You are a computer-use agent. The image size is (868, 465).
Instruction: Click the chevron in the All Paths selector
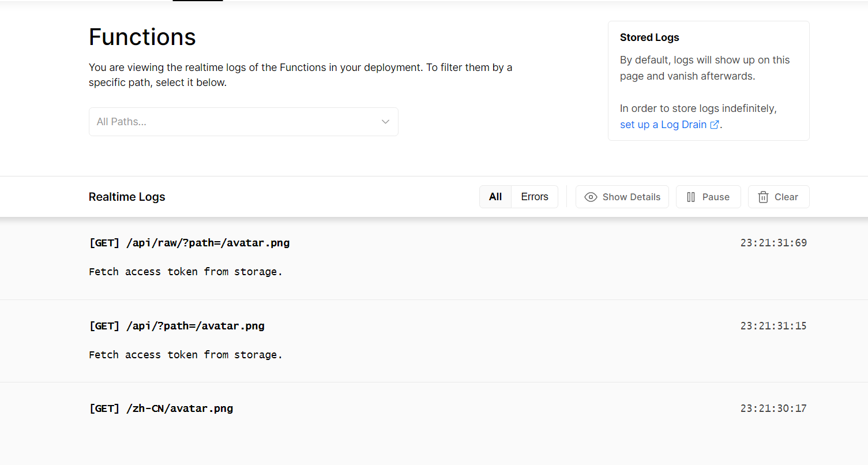coord(385,122)
